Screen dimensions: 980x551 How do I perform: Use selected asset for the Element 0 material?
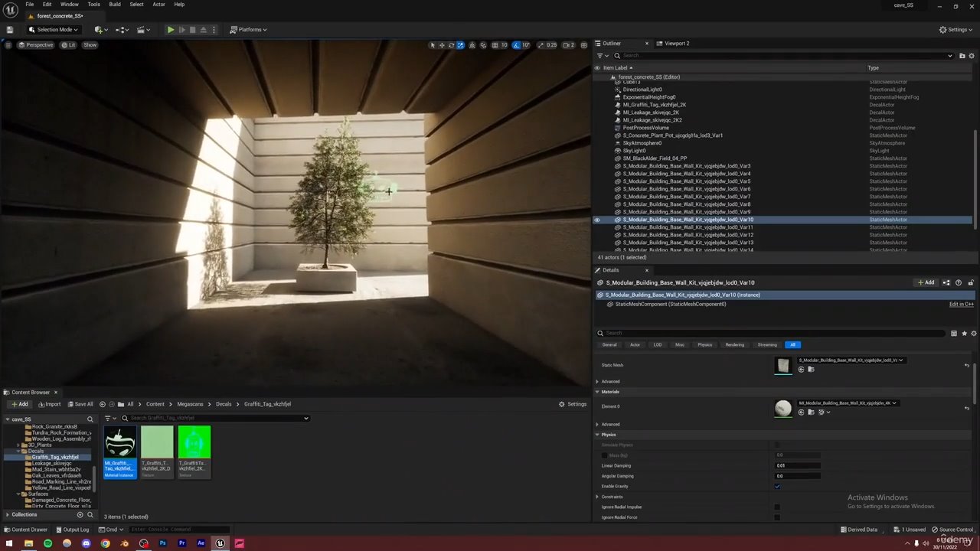tap(801, 412)
